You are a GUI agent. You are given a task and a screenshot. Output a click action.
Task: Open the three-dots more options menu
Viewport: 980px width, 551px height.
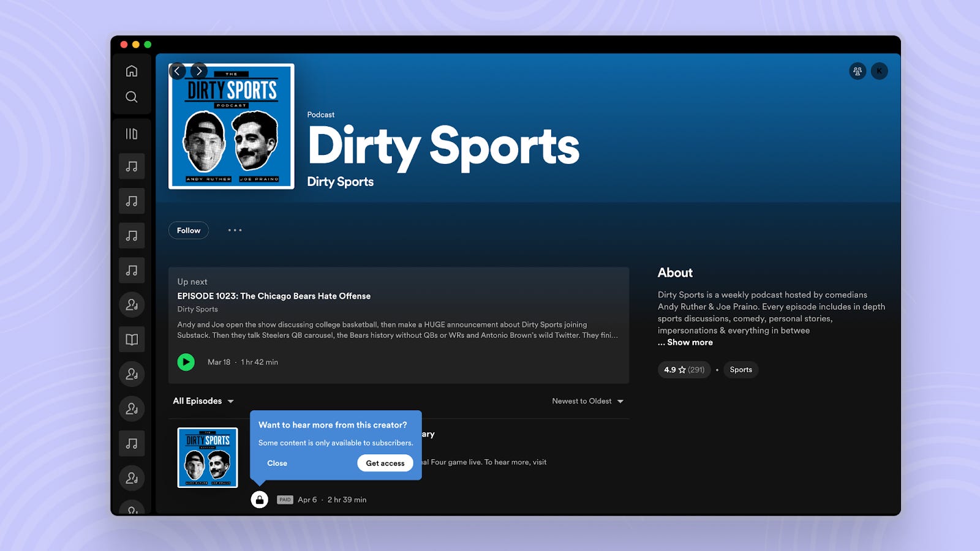coord(235,230)
